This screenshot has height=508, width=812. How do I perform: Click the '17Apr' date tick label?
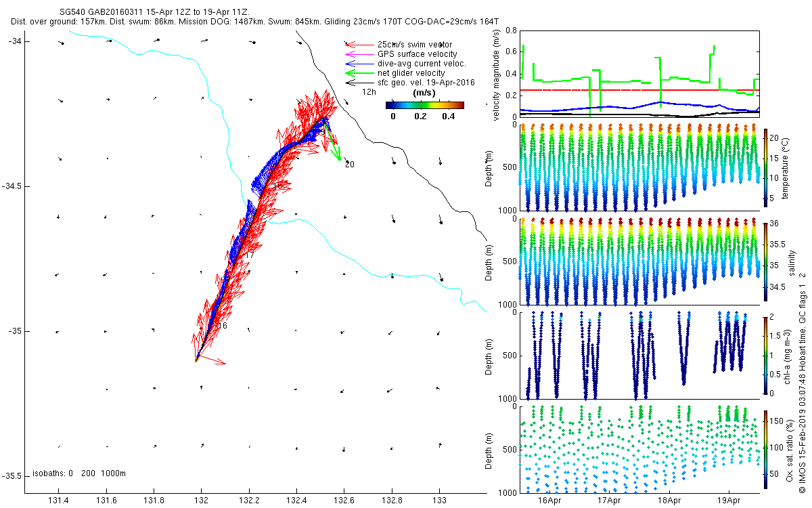[x=609, y=501]
